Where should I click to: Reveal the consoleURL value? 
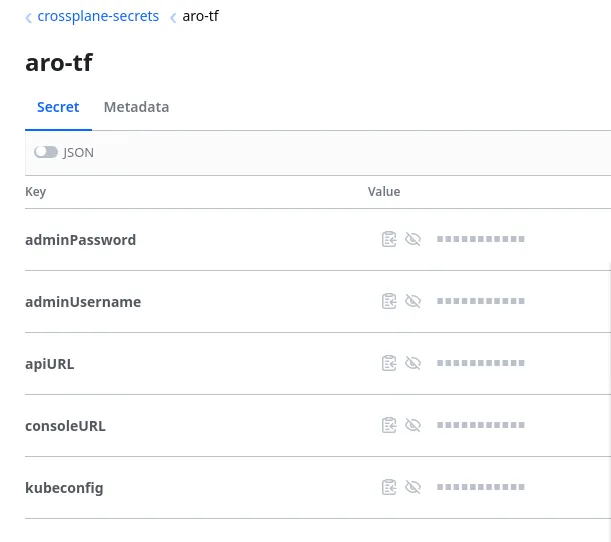point(413,425)
